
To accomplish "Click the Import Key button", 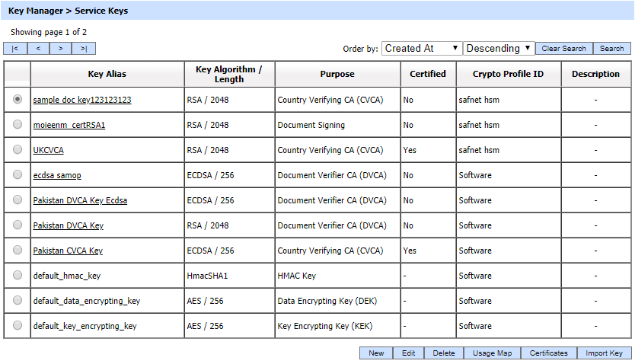I will coord(604,353).
